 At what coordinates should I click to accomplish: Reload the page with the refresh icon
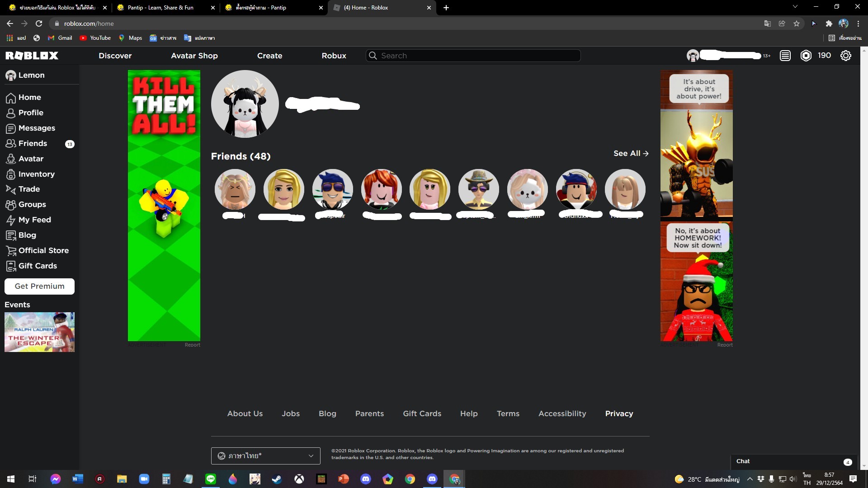pos(39,23)
